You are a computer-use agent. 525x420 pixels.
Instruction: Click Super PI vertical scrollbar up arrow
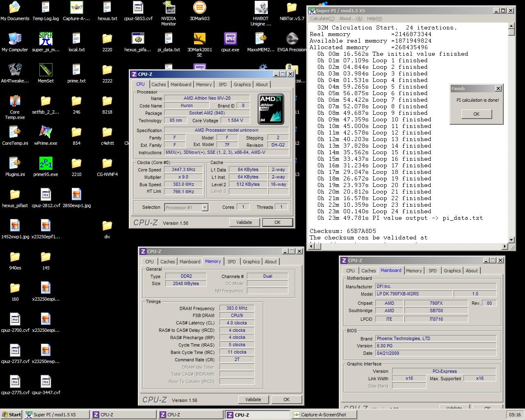[511, 26]
